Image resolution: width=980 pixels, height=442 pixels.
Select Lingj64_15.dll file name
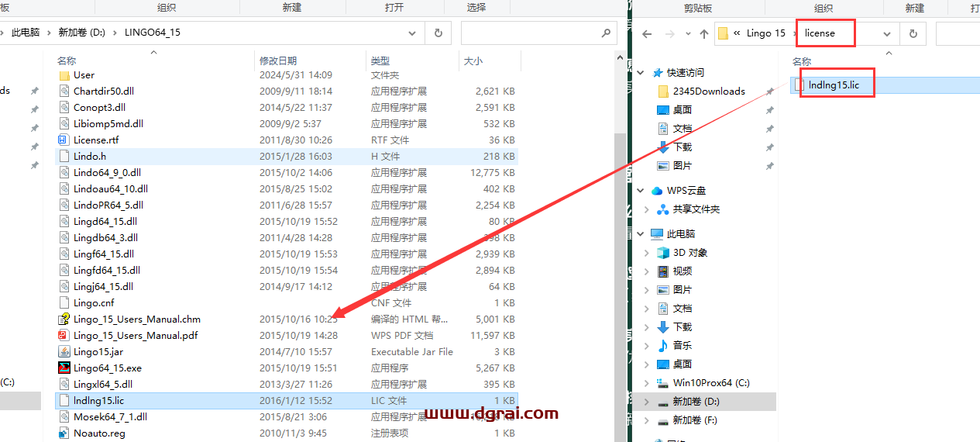point(103,286)
